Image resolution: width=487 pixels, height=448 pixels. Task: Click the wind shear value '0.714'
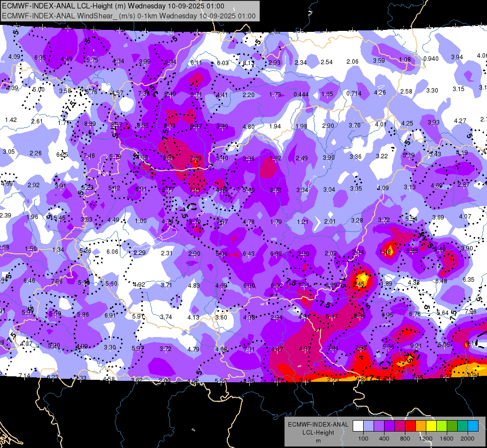tap(354, 94)
